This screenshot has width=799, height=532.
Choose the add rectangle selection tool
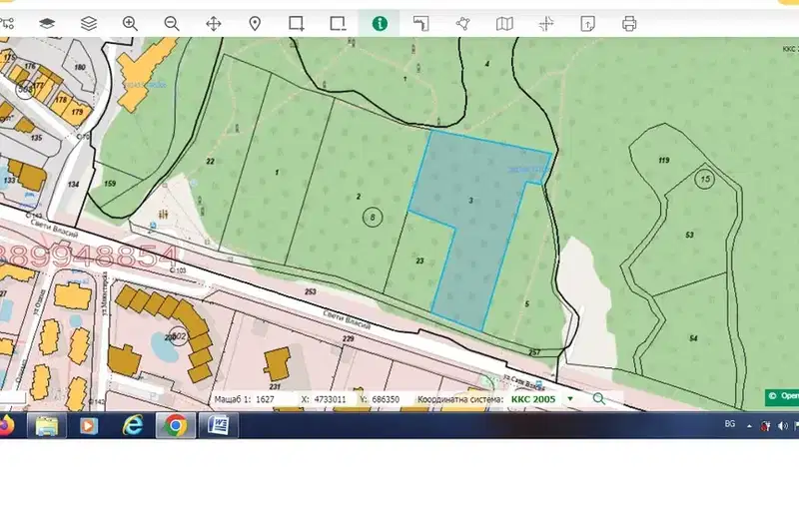pyautogui.click(x=296, y=23)
